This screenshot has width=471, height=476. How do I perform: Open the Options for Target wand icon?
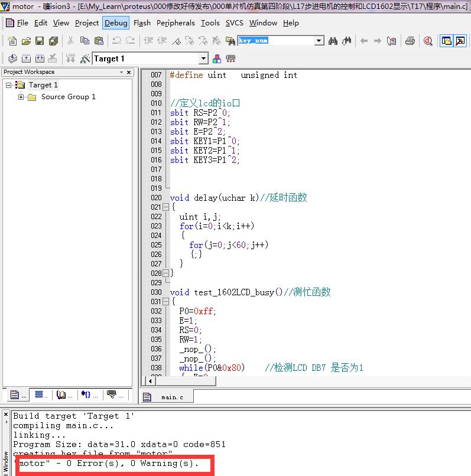point(85,58)
